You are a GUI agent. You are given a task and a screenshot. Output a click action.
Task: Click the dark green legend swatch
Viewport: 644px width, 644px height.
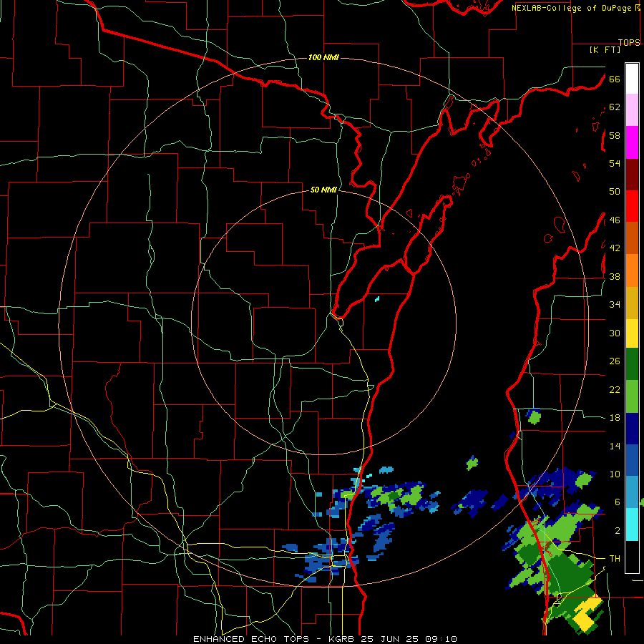click(632, 364)
